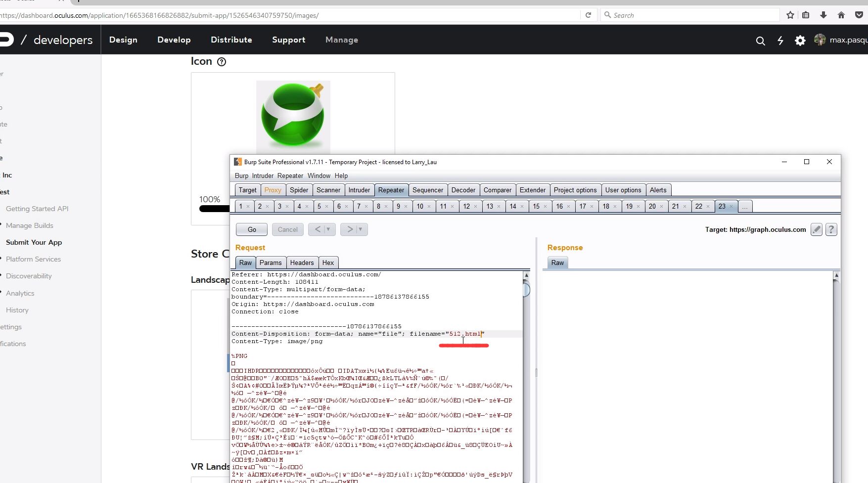The height and width of the screenshot is (483, 868).
Task: Add a new Repeater tab with ellipsis
Action: click(745, 207)
